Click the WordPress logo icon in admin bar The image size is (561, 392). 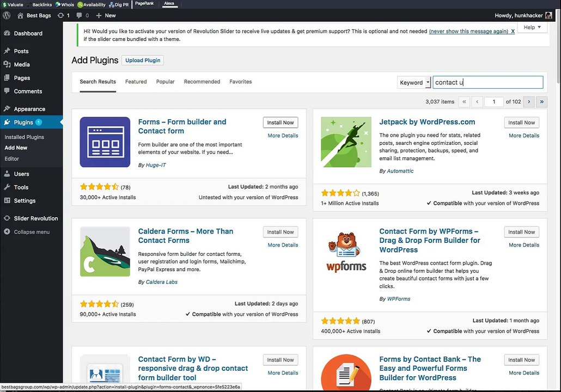7,15
